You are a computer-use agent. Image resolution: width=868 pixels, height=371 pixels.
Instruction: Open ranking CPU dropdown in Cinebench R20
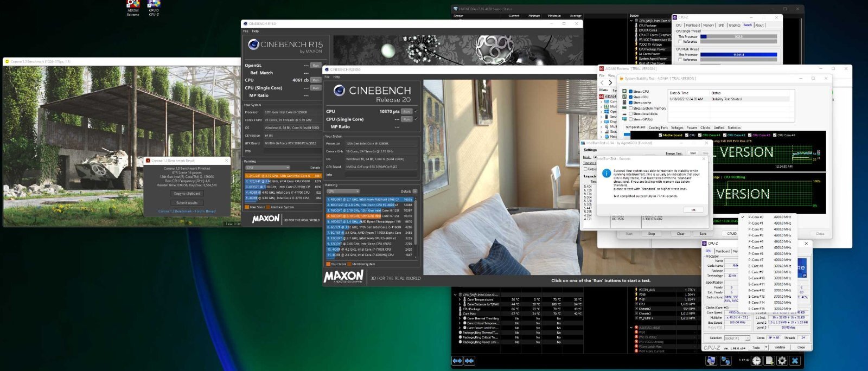[343, 191]
